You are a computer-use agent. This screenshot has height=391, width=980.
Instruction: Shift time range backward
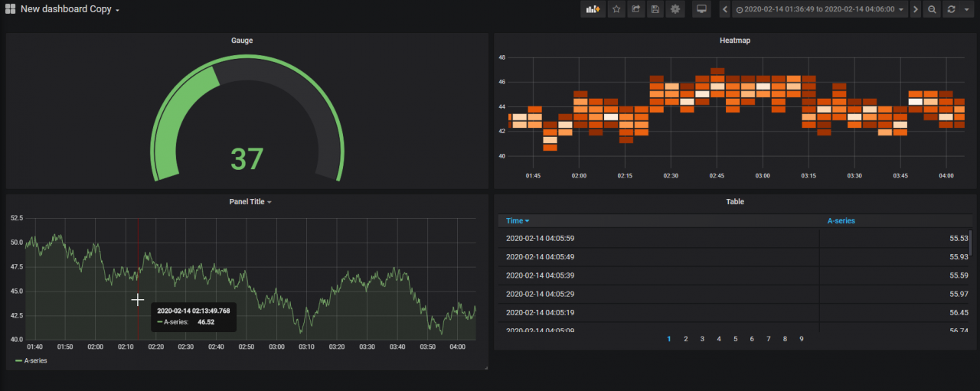click(x=725, y=9)
